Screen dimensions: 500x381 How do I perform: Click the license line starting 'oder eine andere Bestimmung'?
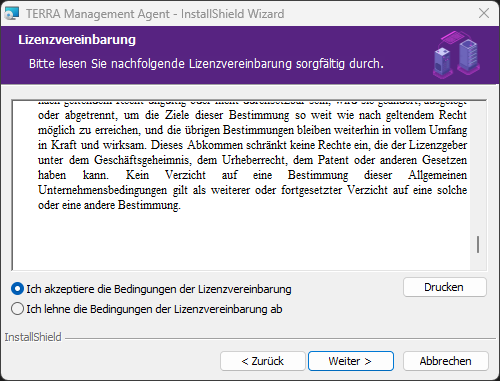pyautogui.click(x=109, y=205)
